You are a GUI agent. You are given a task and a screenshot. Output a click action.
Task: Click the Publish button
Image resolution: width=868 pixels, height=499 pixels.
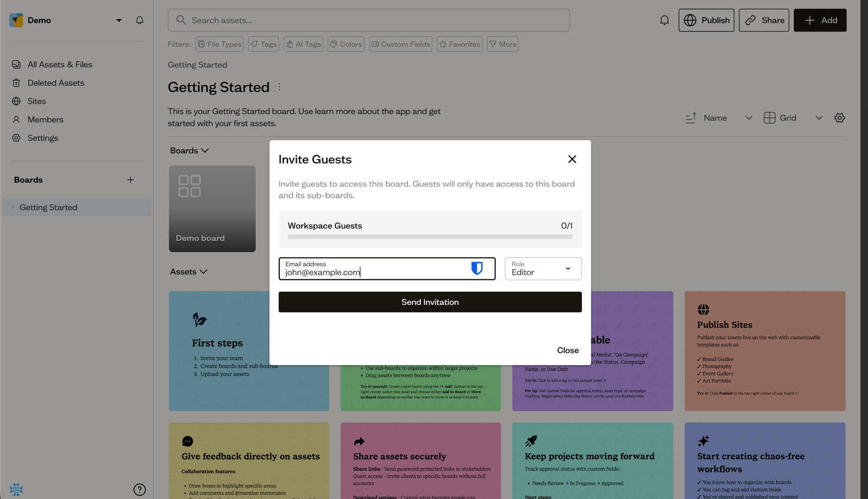pos(706,20)
